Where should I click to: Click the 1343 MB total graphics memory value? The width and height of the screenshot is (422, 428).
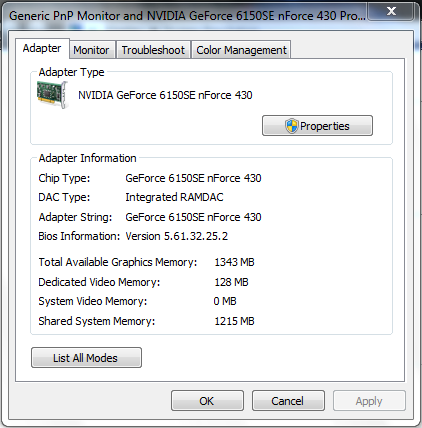pos(234,262)
